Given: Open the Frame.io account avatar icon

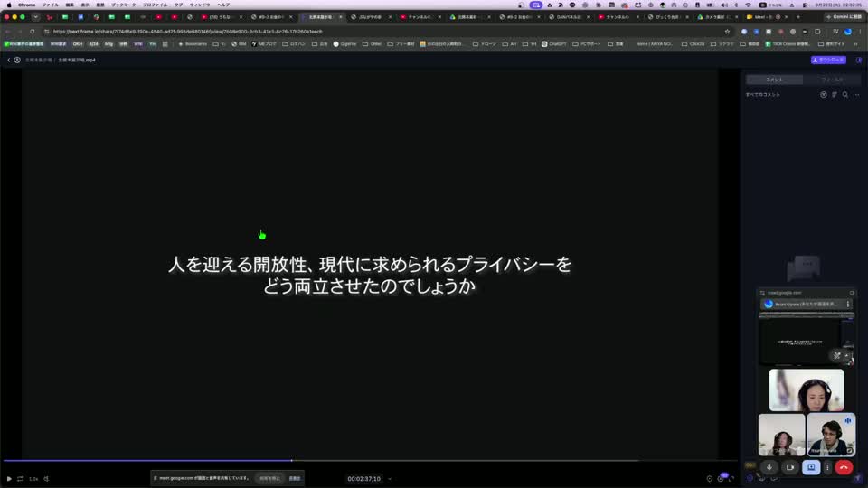Looking at the screenshot, I should pyautogui.click(x=17, y=60).
